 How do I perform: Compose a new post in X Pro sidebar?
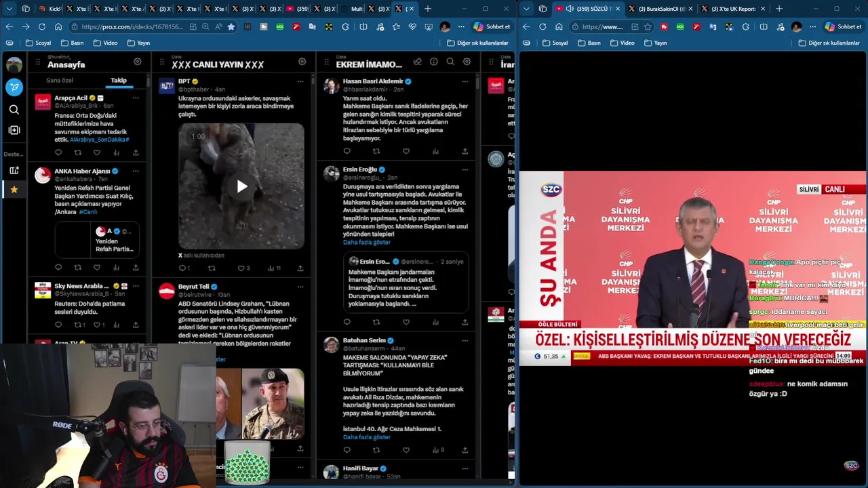14,87
